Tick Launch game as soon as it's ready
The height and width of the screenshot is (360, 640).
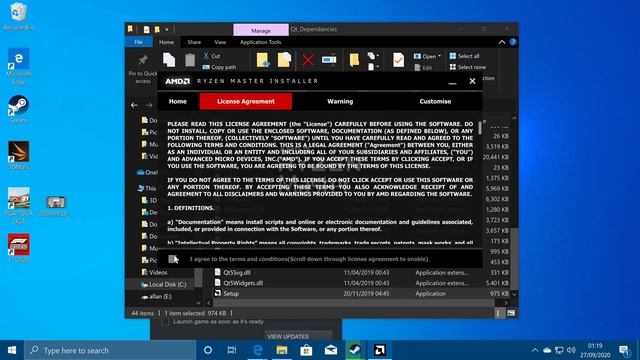[x=165, y=322]
